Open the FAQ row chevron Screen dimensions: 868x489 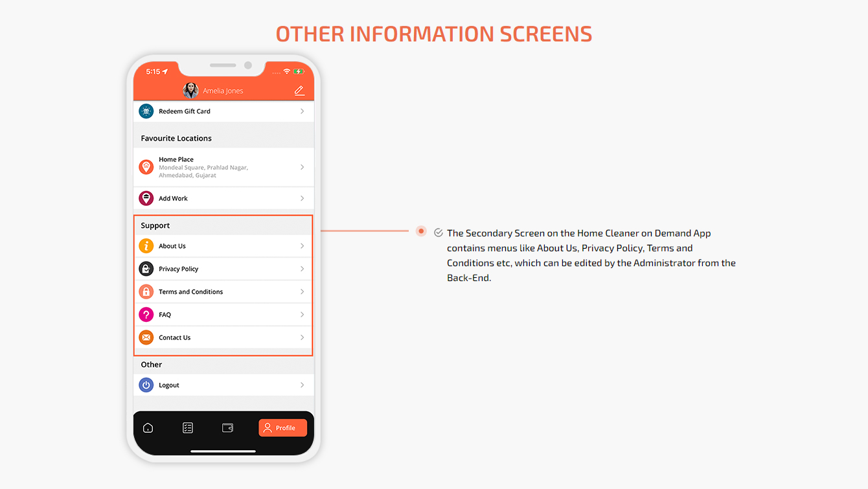tap(302, 315)
